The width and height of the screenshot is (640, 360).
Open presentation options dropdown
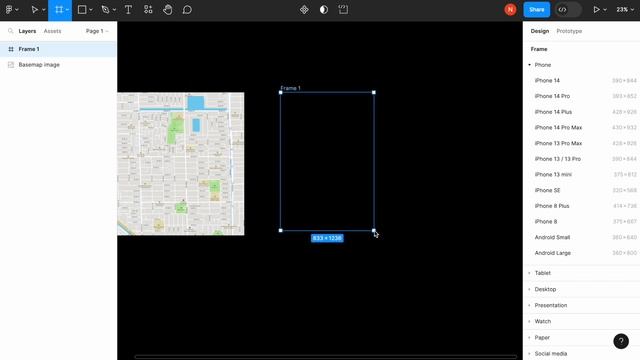pos(605,10)
